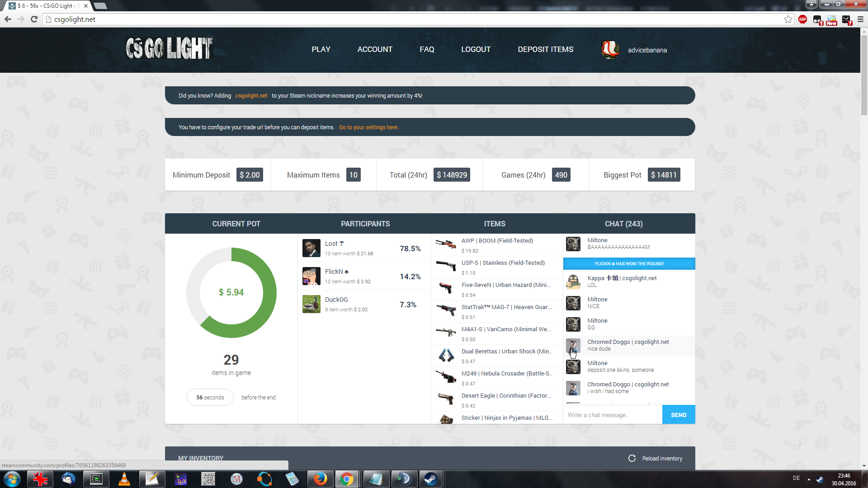
Task: Click the csgolight.net link in banner
Action: click(251, 96)
